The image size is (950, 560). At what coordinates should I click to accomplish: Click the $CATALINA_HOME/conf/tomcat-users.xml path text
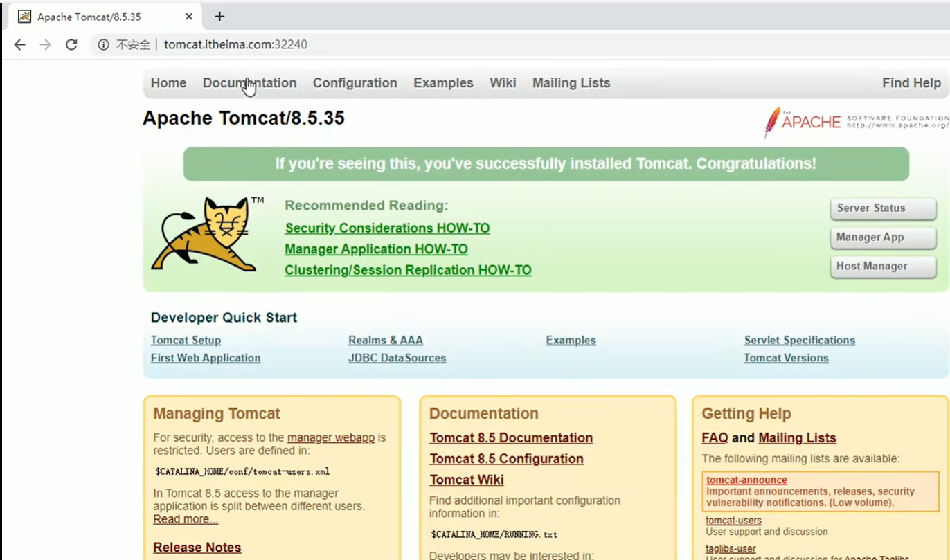242,472
